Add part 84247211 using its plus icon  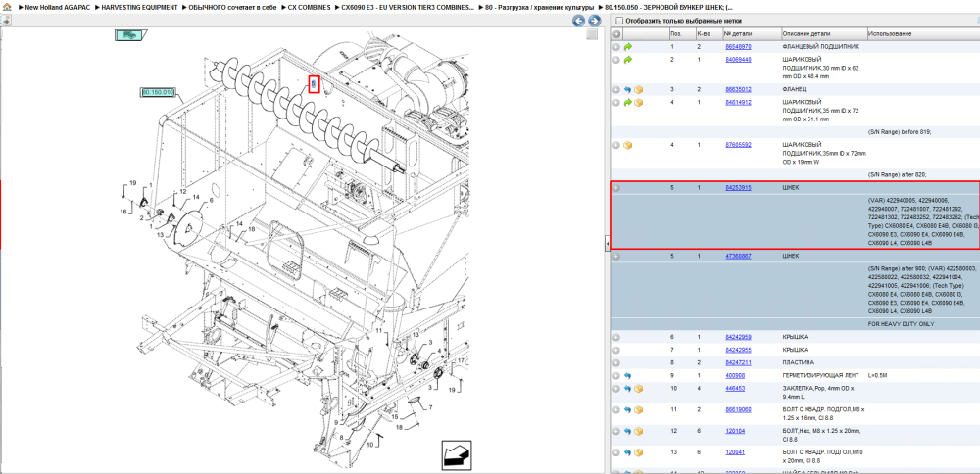coord(616,362)
